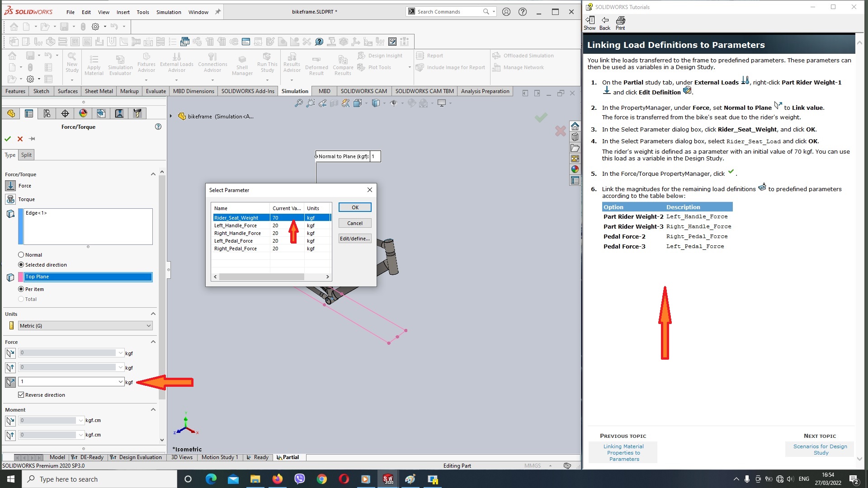868x488 pixels.
Task: Select the Torque type icon
Action: coord(10,199)
